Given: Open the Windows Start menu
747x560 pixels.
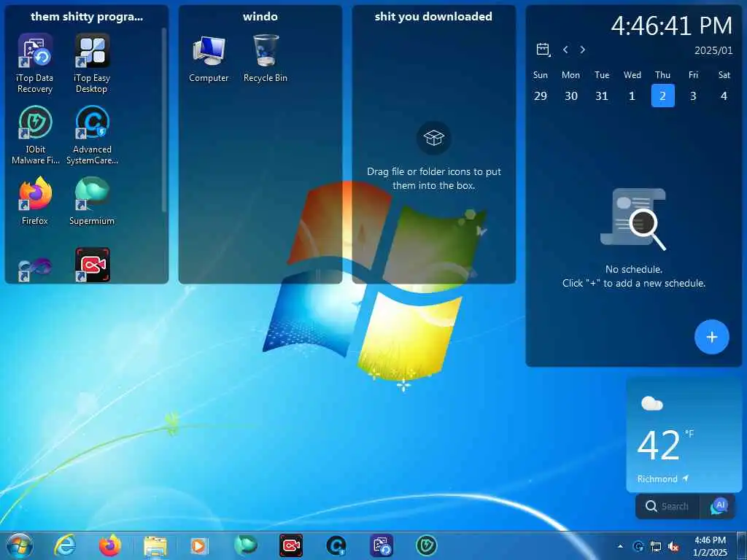Looking at the screenshot, I should pyautogui.click(x=20, y=545).
